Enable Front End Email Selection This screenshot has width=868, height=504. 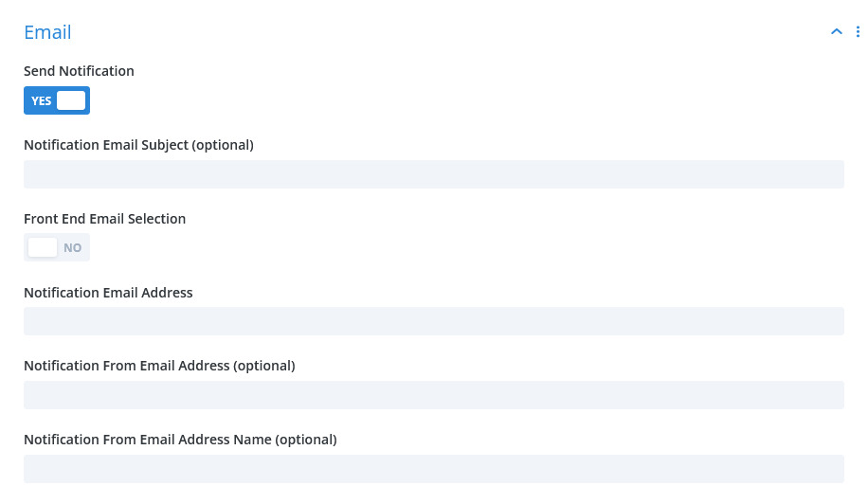coord(57,247)
